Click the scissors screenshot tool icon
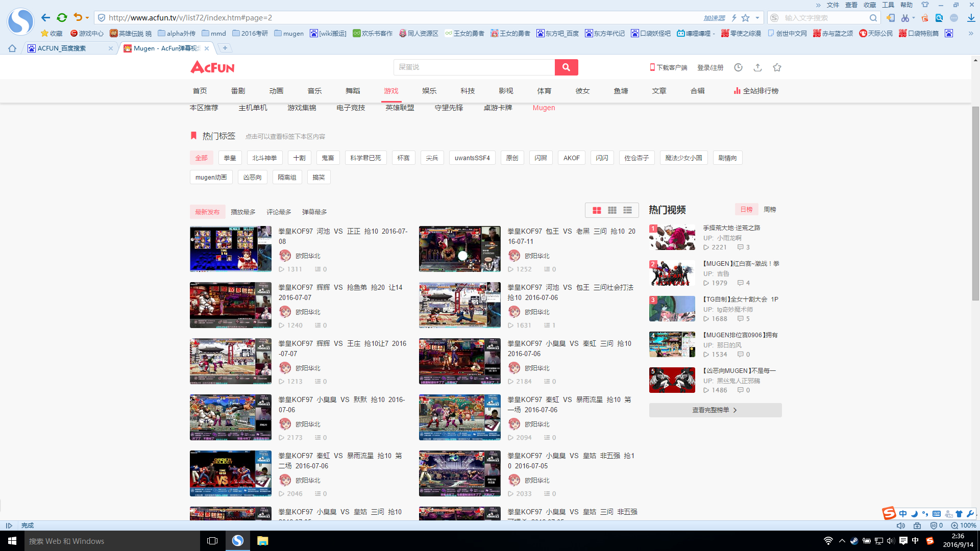Viewport: 980px width, 551px height. [905, 18]
